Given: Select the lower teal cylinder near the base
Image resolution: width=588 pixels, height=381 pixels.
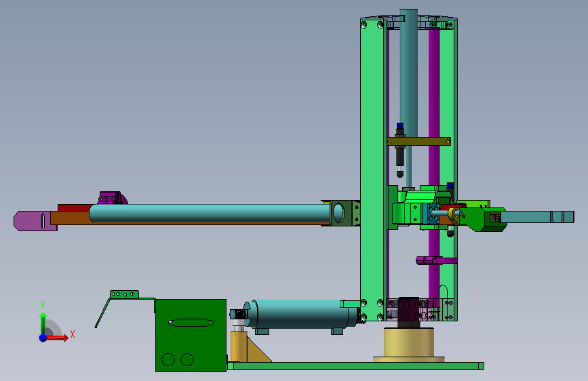Looking at the screenshot, I should [x=300, y=315].
